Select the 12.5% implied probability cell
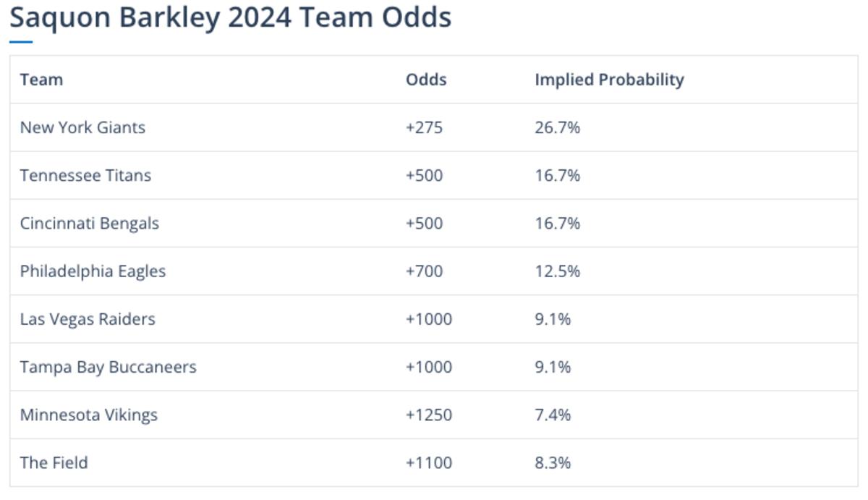868x500 pixels. pos(557,271)
